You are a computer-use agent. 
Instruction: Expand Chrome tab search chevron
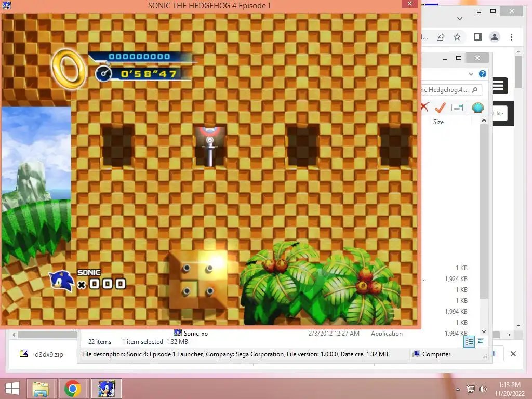pyautogui.click(x=460, y=18)
